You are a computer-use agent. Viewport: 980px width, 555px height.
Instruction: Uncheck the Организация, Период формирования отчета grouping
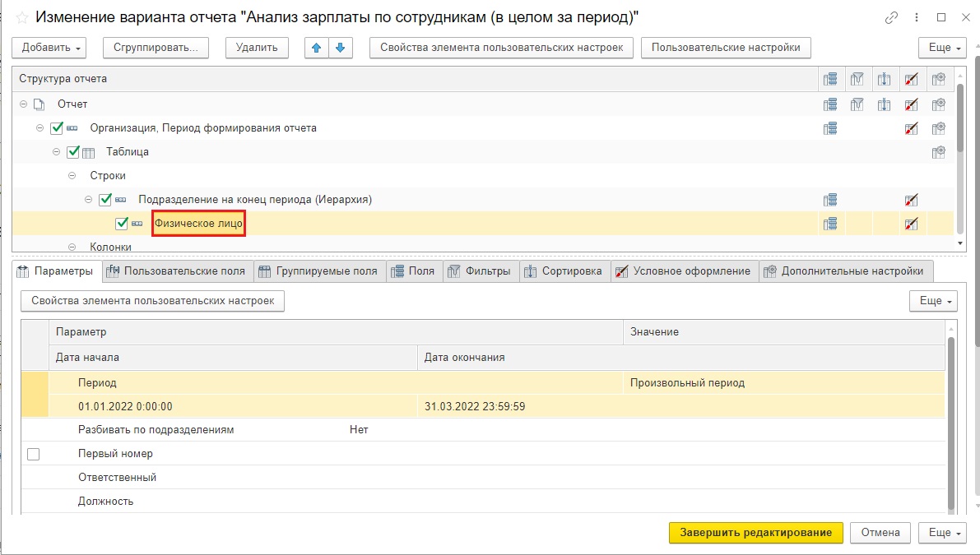[57, 128]
